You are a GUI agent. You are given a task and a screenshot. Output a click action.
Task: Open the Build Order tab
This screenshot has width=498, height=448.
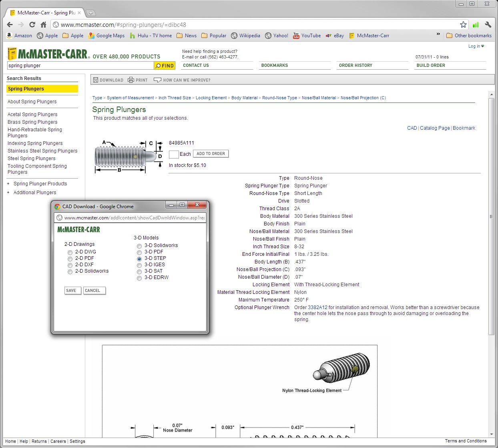click(431, 65)
